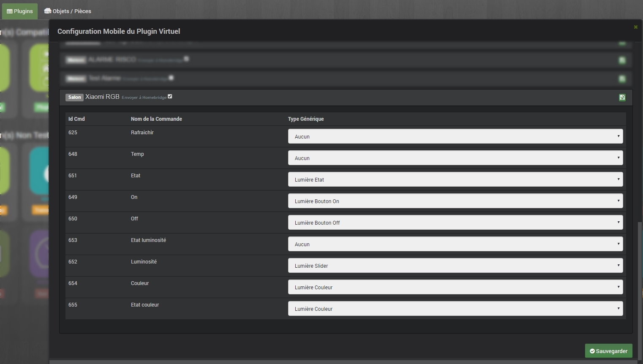Save the Test Alarme equipment row
The width and height of the screenshot is (643, 364).
[x=622, y=79]
